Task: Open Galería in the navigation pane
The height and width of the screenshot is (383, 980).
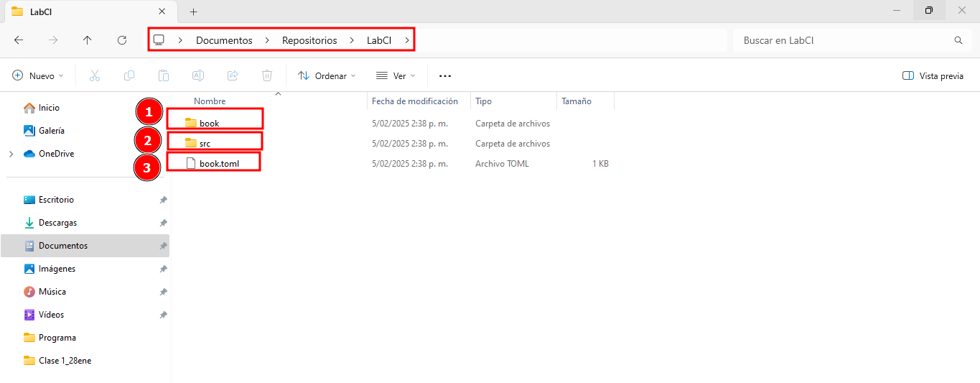Action: coord(52,131)
